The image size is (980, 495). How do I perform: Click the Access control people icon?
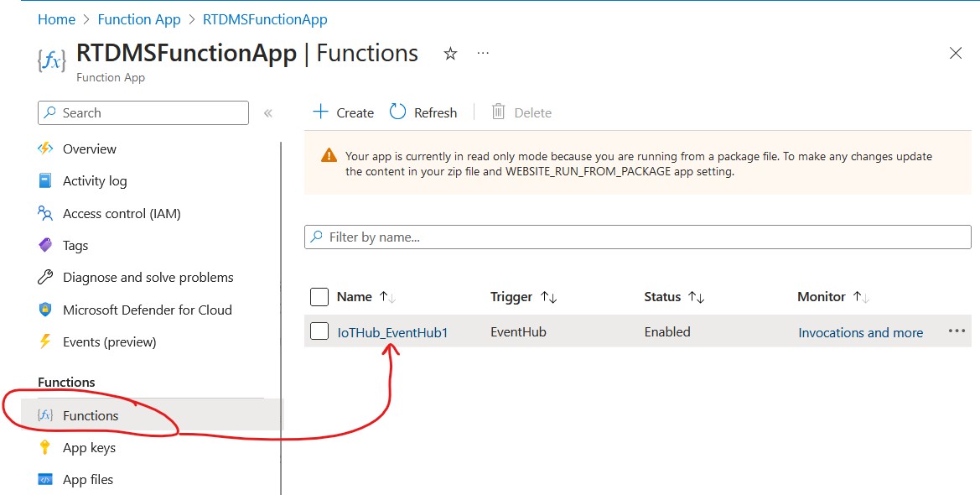[x=45, y=213]
